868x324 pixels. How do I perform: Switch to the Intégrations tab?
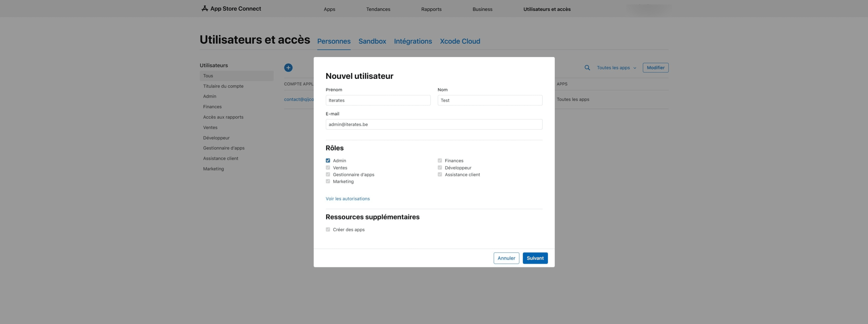point(413,41)
